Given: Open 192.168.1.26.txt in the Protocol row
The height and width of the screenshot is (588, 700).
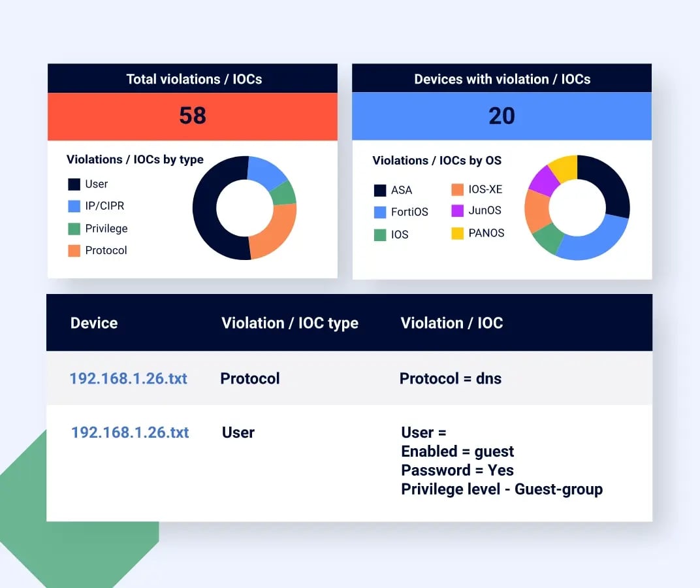Looking at the screenshot, I should click(x=129, y=378).
